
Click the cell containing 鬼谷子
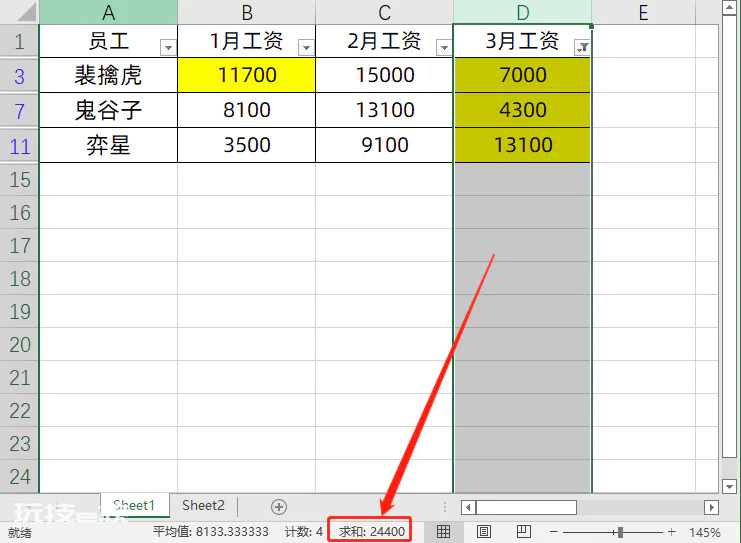point(109,110)
